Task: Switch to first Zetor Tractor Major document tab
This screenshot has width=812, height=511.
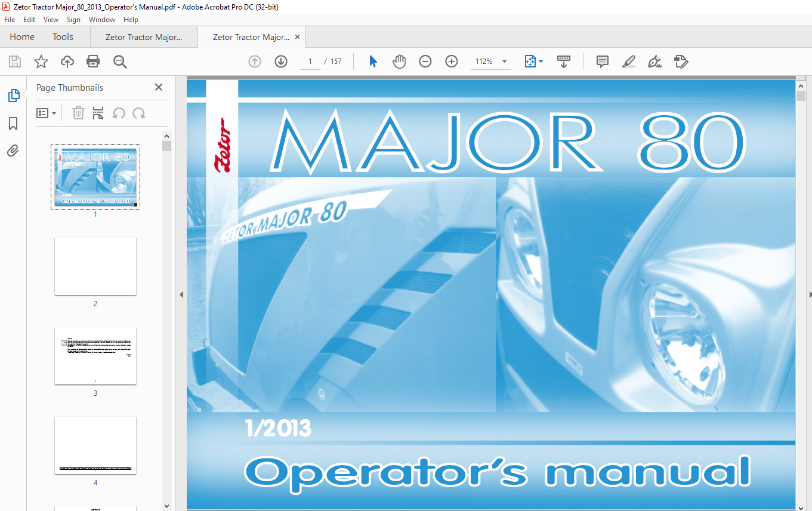Action: [x=144, y=37]
